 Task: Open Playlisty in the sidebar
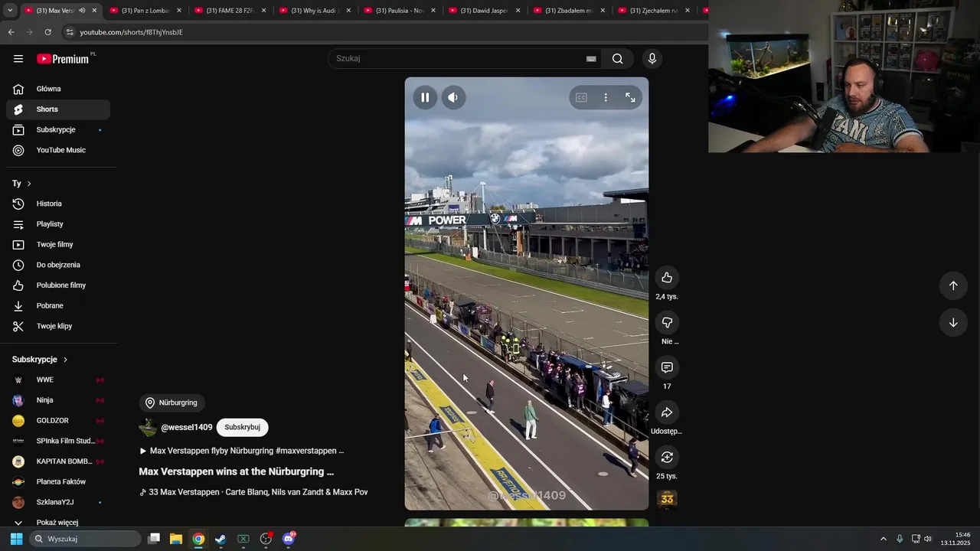click(58, 224)
